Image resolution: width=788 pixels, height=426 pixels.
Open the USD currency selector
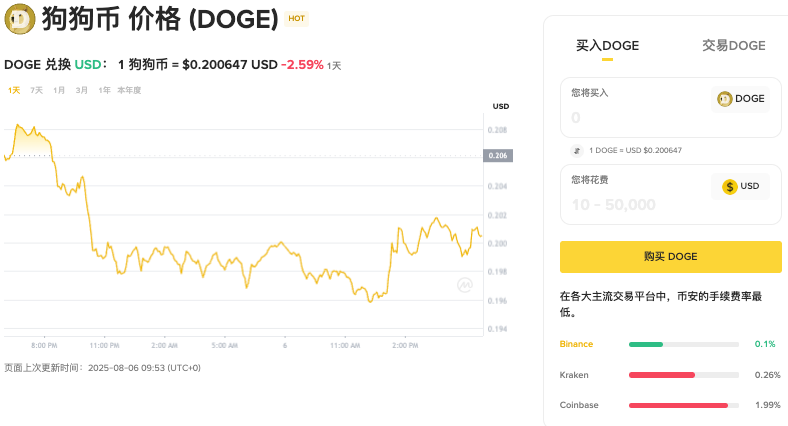point(741,186)
